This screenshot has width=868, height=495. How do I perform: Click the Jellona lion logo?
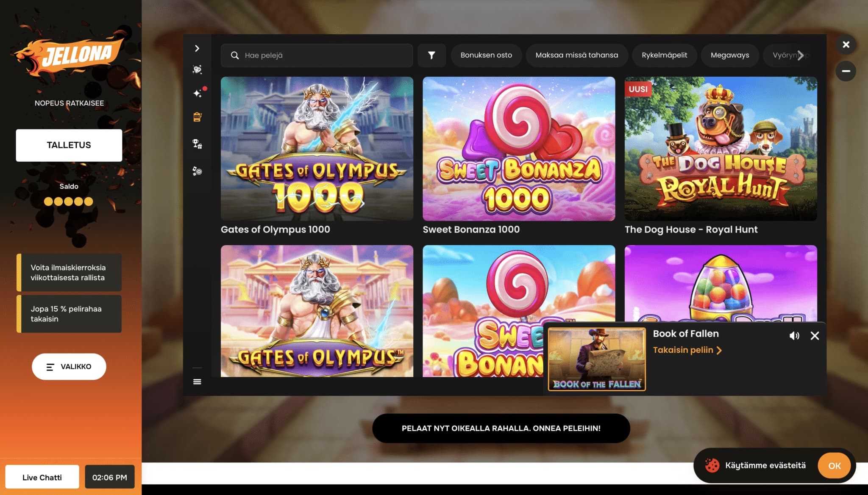[x=70, y=57]
